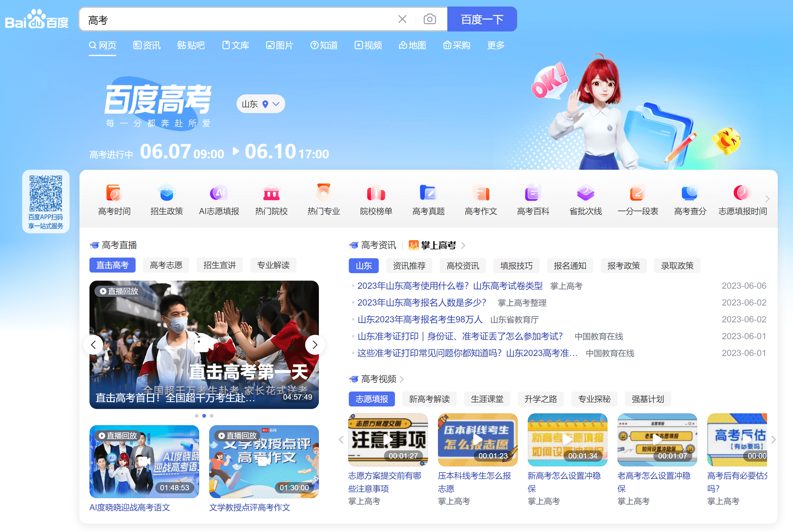Open the 招生政策 icon
The image size is (793, 532).
pos(167,200)
